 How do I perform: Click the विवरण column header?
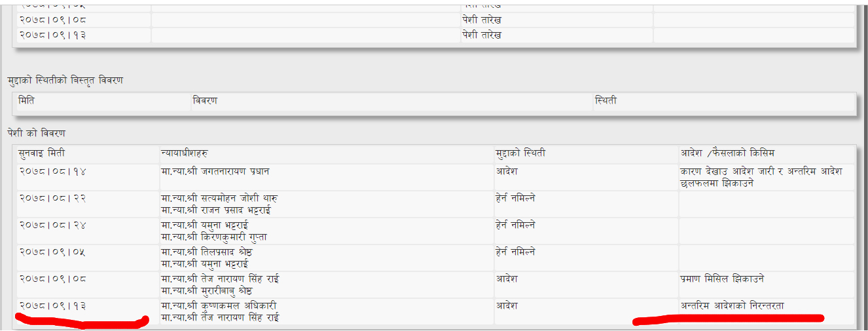[x=205, y=101]
